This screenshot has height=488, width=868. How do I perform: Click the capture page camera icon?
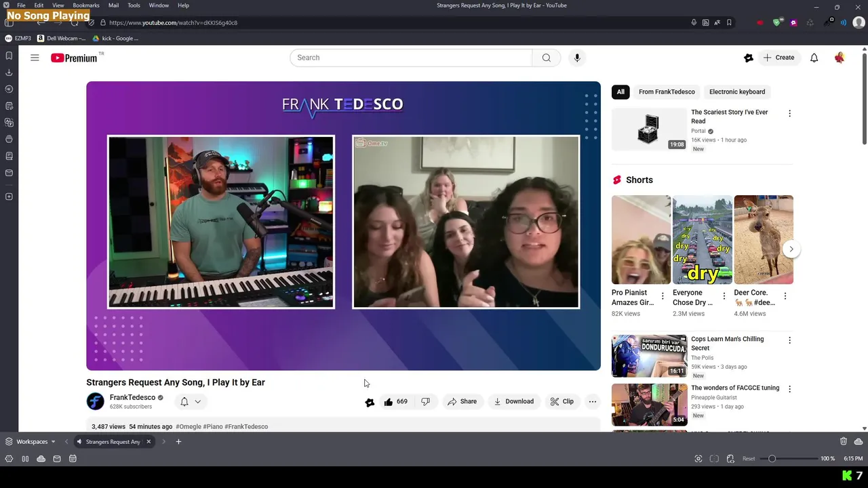[x=698, y=459]
